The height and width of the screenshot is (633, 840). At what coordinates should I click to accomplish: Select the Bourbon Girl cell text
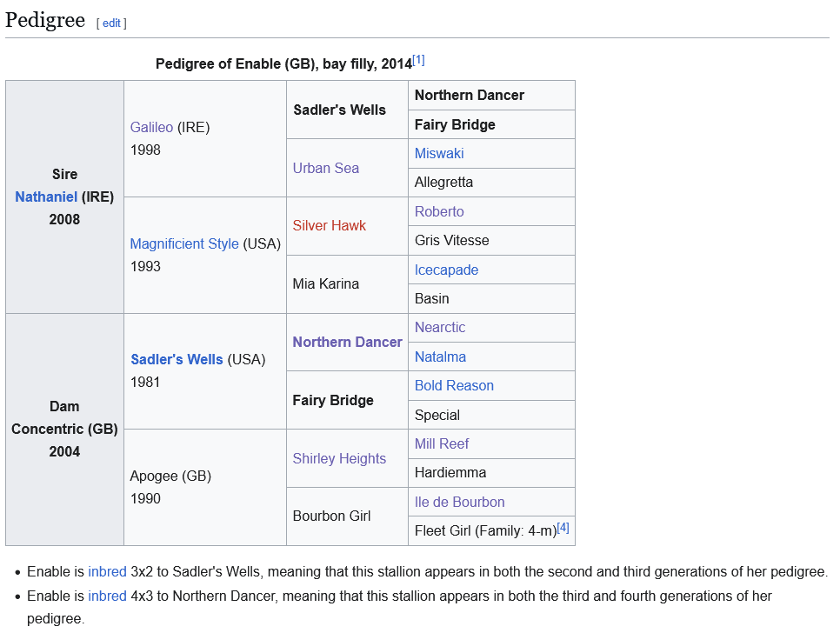pos(331,516)
